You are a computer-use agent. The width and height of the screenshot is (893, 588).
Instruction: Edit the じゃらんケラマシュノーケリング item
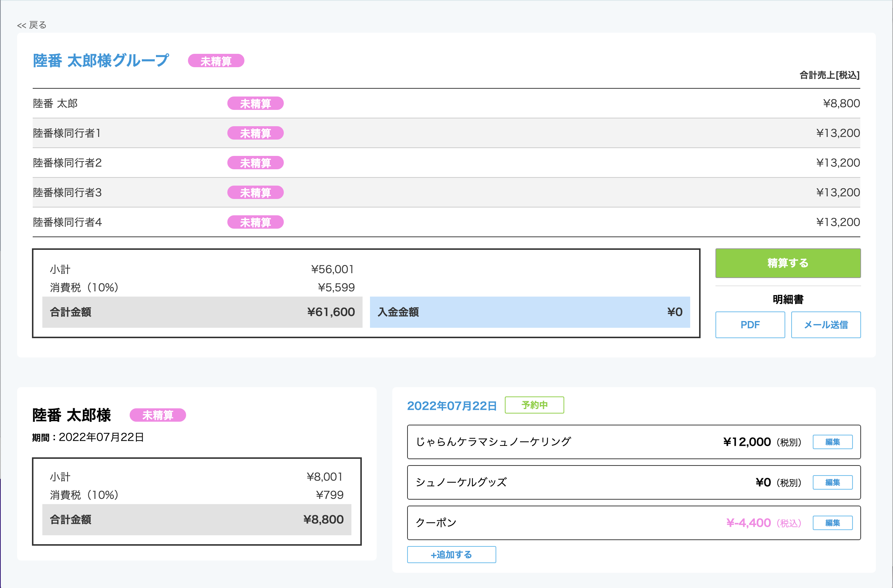click(x=833, y=442)
